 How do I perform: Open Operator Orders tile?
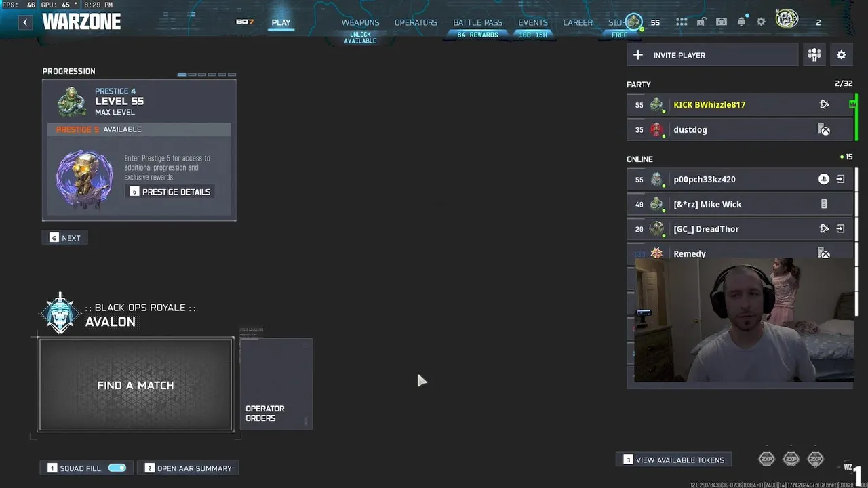275,384
